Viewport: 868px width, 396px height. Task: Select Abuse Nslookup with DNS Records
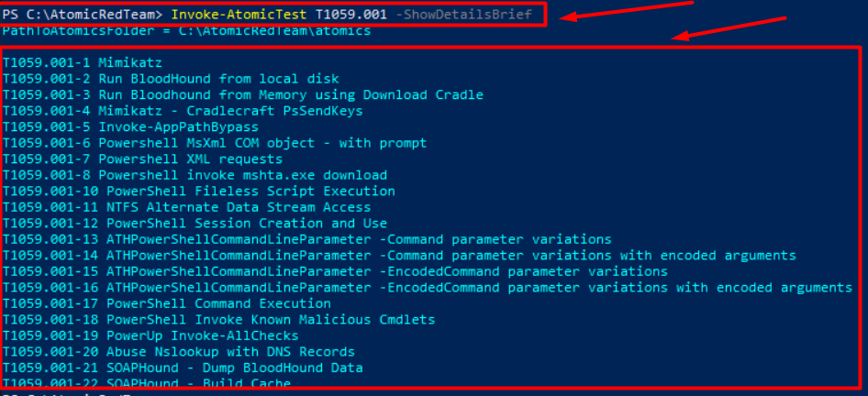(x=179, y=351)
